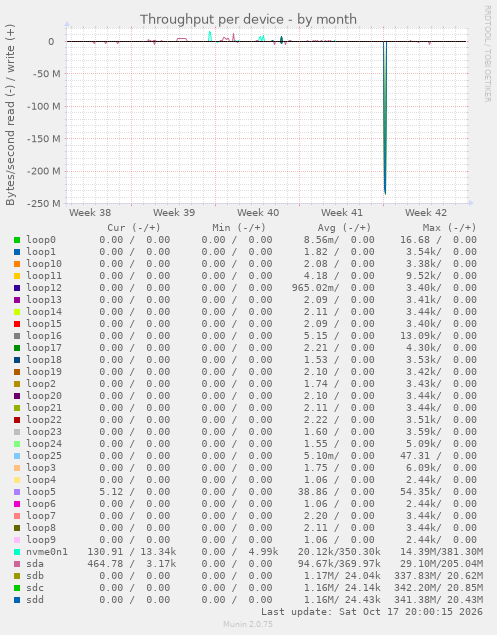The width and height of the screenshot is (497, 635).
Task: Click the 'Max (-/+)' column header
Action: tap(449, 228)
